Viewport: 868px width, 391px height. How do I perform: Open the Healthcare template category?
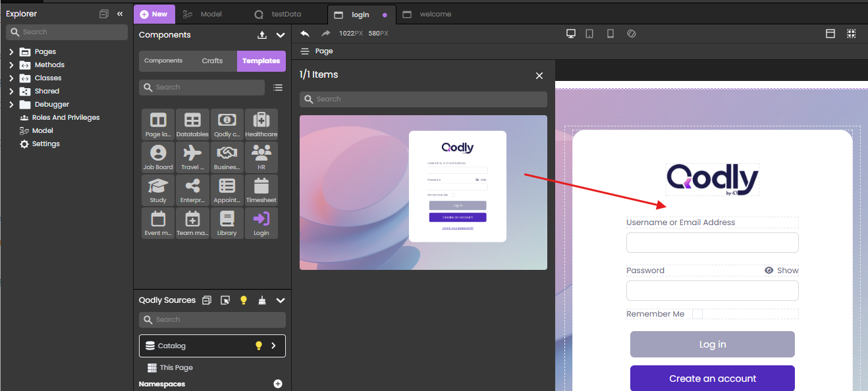pyautogui.click(x=261, y=124)
